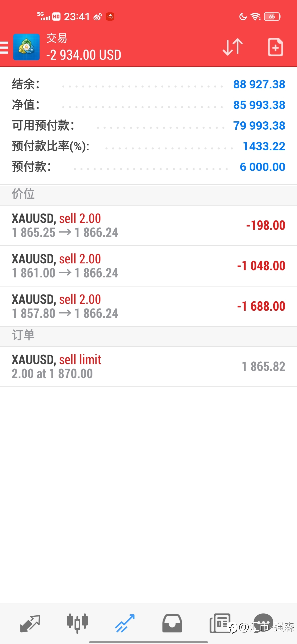Tap the equity value 85 993.38
Viewport: 297px width, 644px height.
tap(259, 105)
